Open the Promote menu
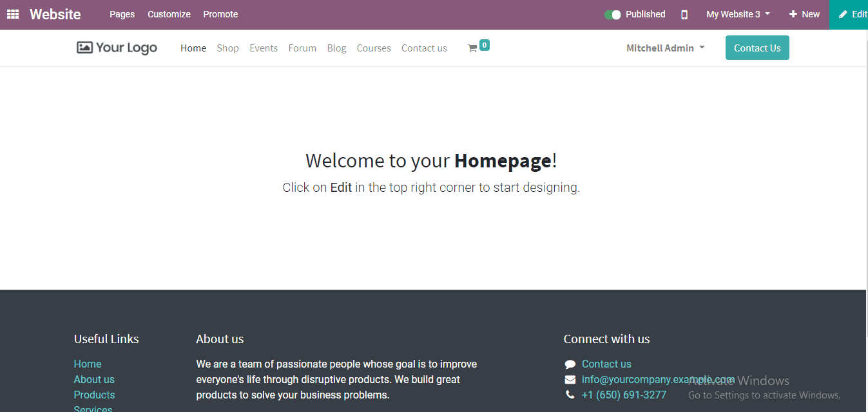This screenshot has height=412, width=868. pos(220,14)
